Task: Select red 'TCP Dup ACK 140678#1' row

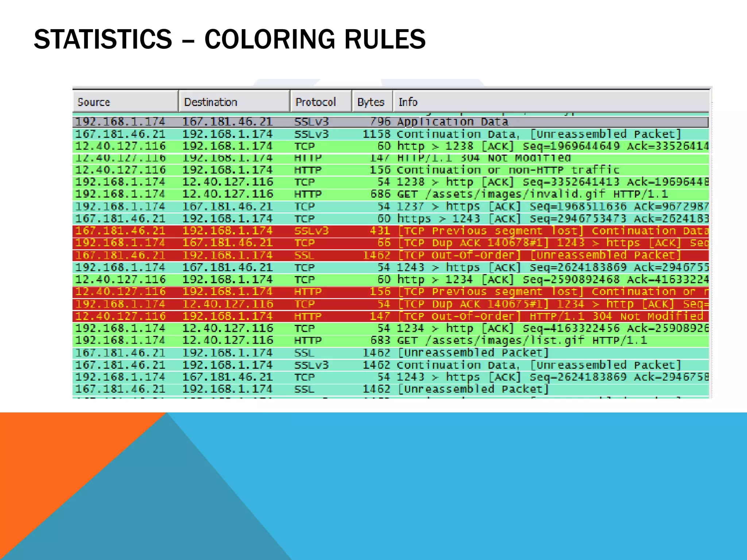Action: tap(391, 243)
